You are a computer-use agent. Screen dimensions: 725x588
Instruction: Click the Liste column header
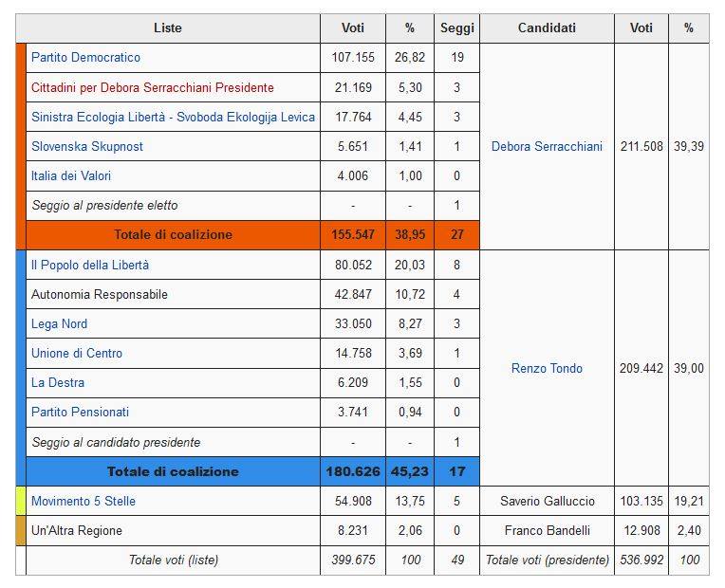click(x=168, y=28)
